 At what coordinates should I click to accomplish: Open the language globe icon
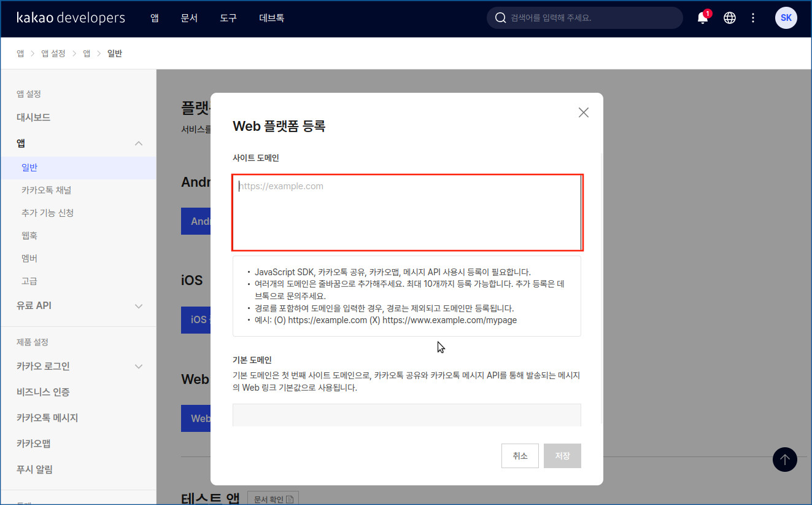point(729,18)
